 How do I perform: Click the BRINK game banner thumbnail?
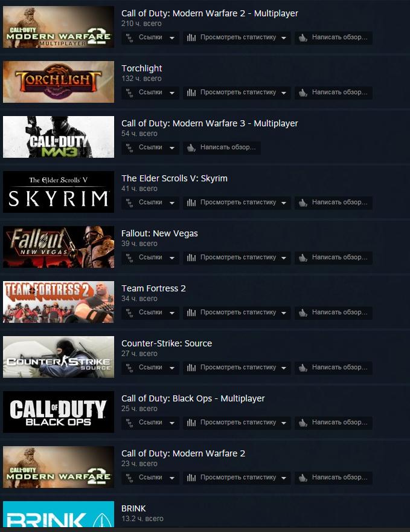pos(59,514)
